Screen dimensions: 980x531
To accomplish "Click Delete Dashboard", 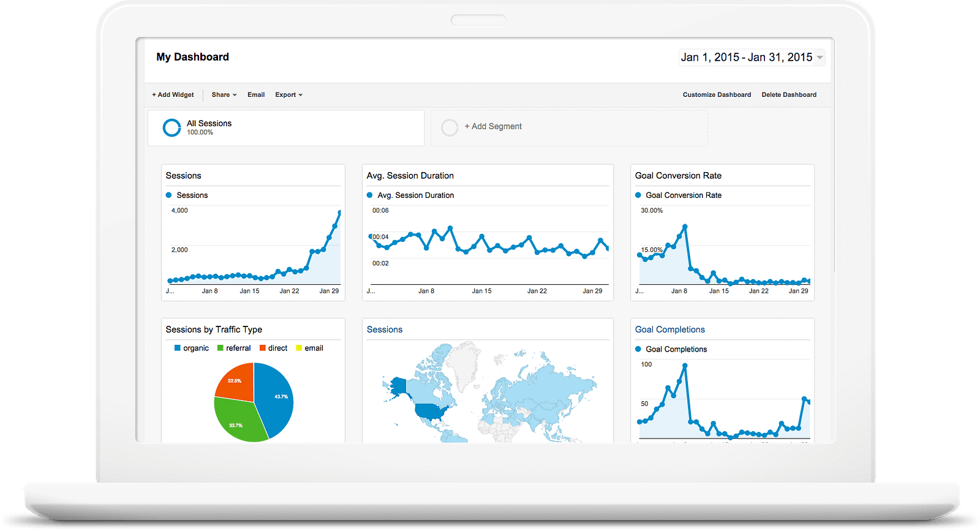I will click(789, 95).
